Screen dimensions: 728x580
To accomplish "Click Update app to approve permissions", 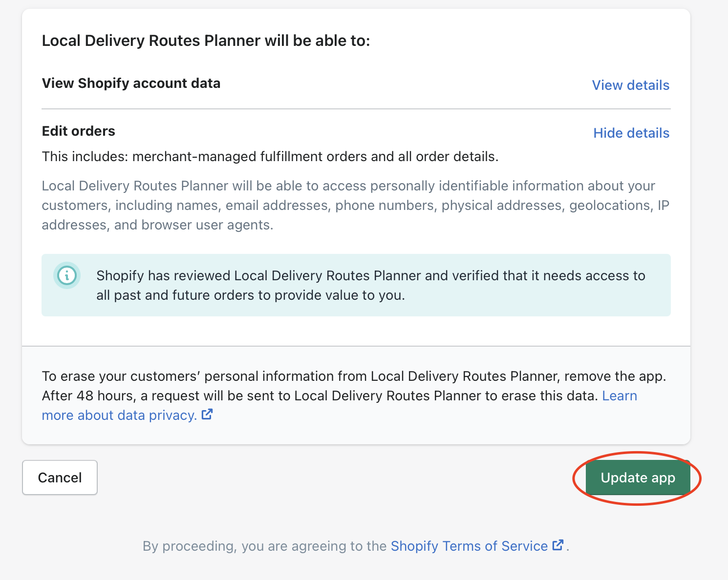I will click(x=637, y=477).
